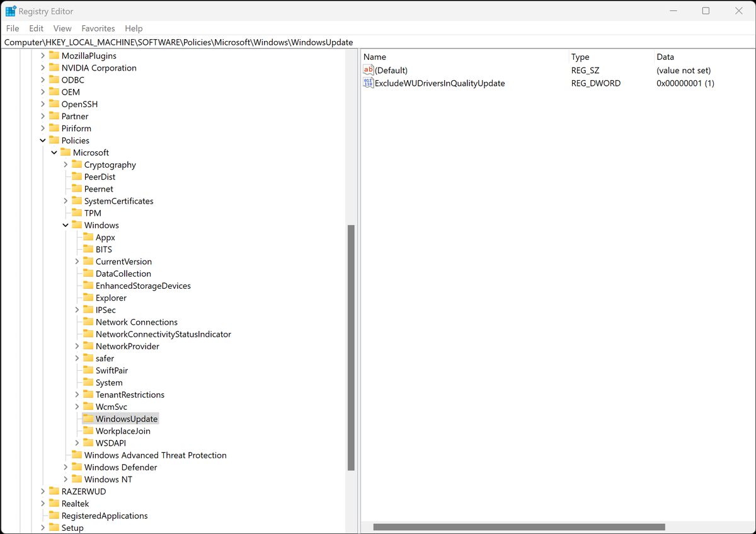The image size is (756, 534).
Task: Click the Data column header
Action: coord(703,57)
